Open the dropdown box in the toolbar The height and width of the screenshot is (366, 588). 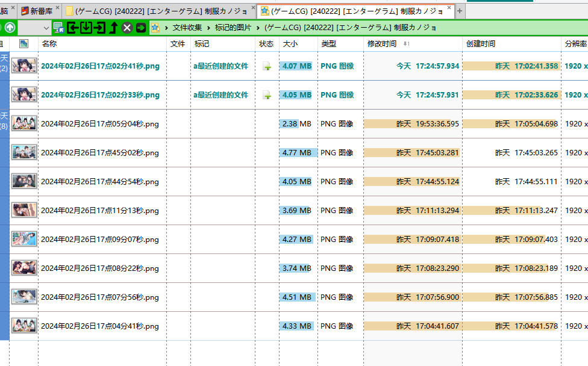[36, 28]
